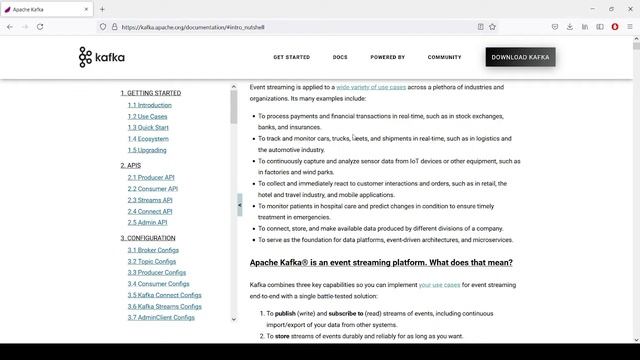Reload the Kafka documentation page
The width and height of the screenshot is (640, 360).
point(40,27)
